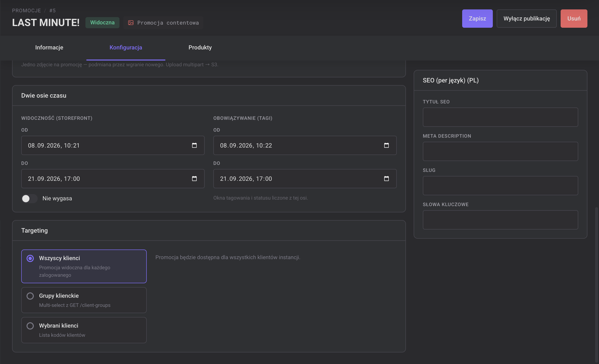The height and width of the screenshot is (364, 599).
Task: Open calendar picker for Obowiązywanie DO date
Action: point(386,178)
